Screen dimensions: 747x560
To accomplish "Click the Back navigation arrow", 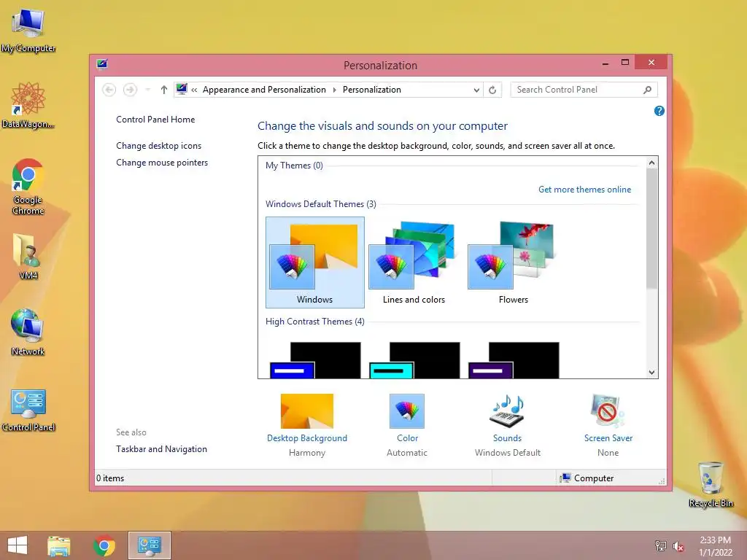I will click(x=109, y=90).
